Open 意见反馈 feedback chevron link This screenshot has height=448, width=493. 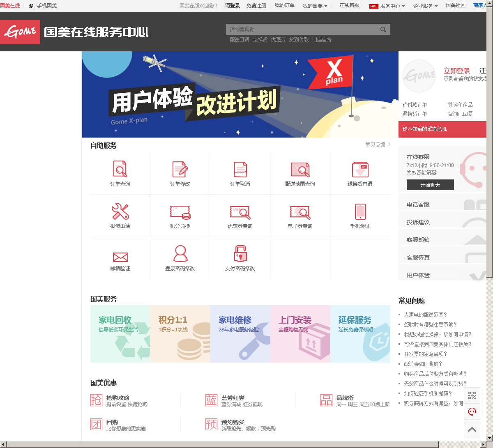[x=378, y=145]
